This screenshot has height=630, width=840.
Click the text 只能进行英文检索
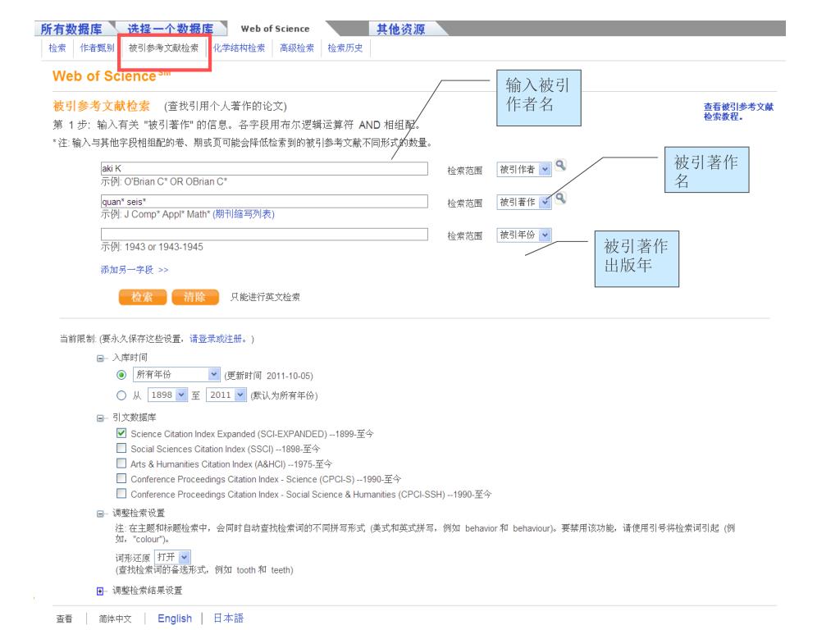pos(265,297)
